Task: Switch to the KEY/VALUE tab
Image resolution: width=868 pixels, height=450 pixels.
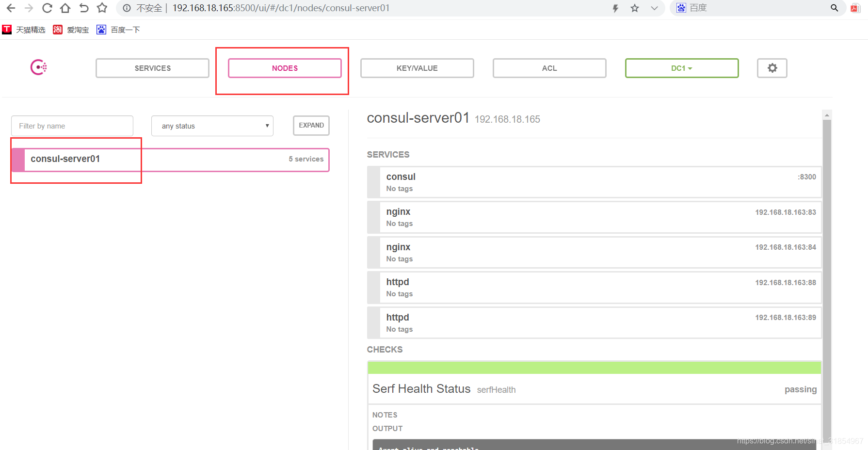Action: point(417,68)
